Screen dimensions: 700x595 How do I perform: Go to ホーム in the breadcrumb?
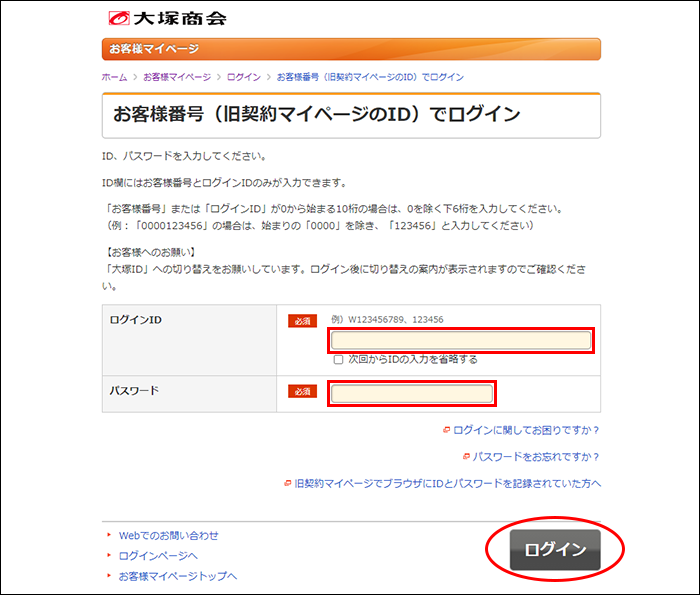click(x=114, y=77)
